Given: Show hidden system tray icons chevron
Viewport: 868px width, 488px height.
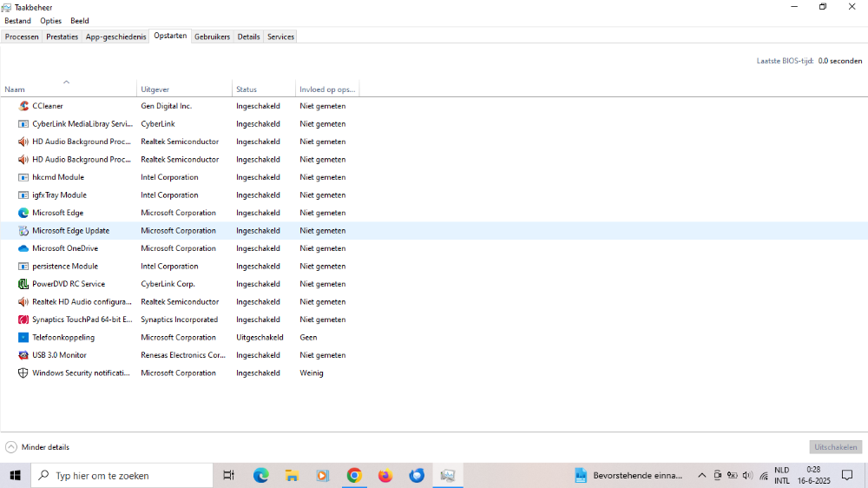Looking at the screenshot, I should coord(702,475).
